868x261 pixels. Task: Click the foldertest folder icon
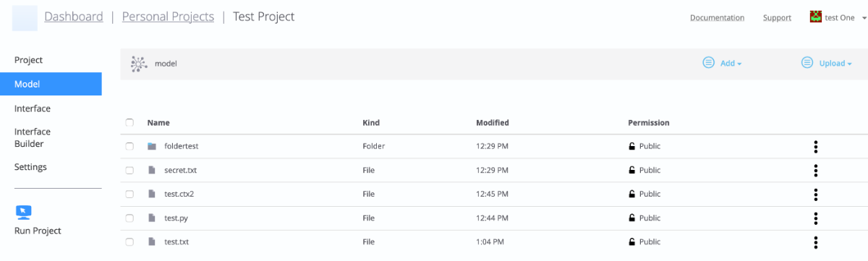coord(152,146)
